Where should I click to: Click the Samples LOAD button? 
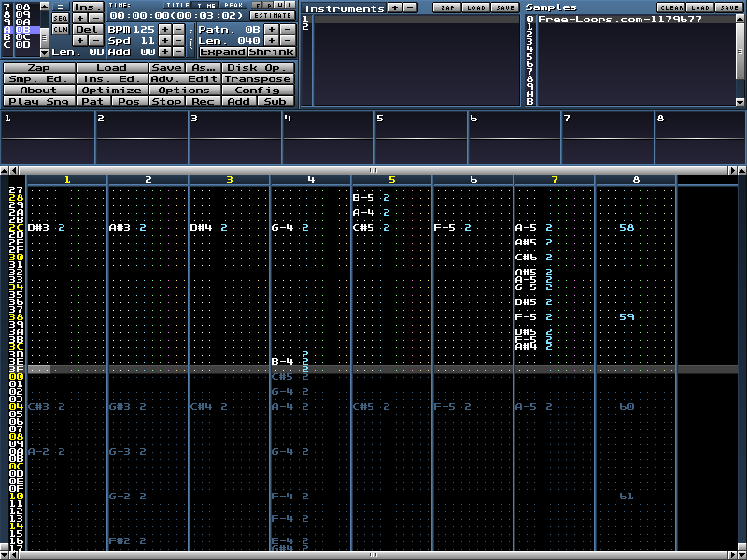click(700, 7)
